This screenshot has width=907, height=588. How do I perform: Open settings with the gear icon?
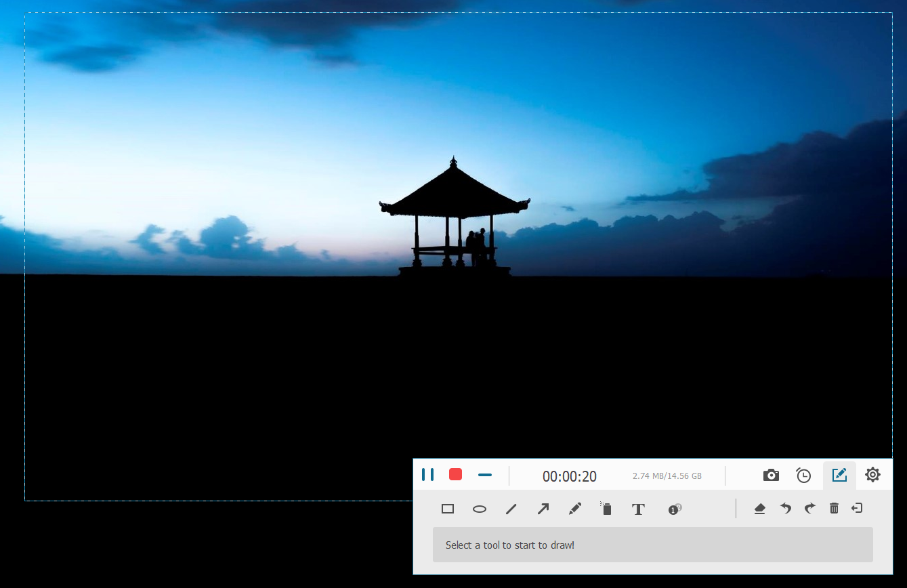tap(873, 475)
